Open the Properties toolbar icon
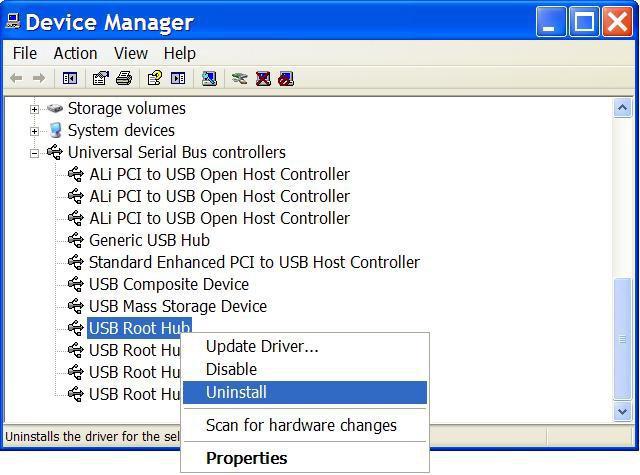 (x=100, y=78)
